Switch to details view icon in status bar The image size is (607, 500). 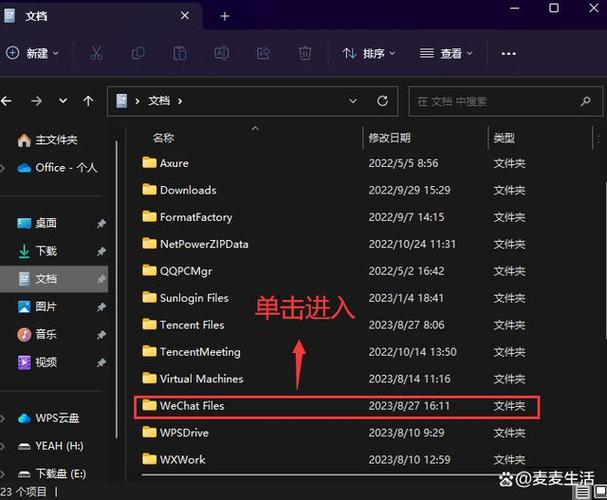point(582,492)
